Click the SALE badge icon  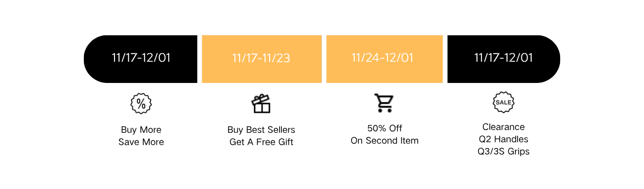pos(504,102)
